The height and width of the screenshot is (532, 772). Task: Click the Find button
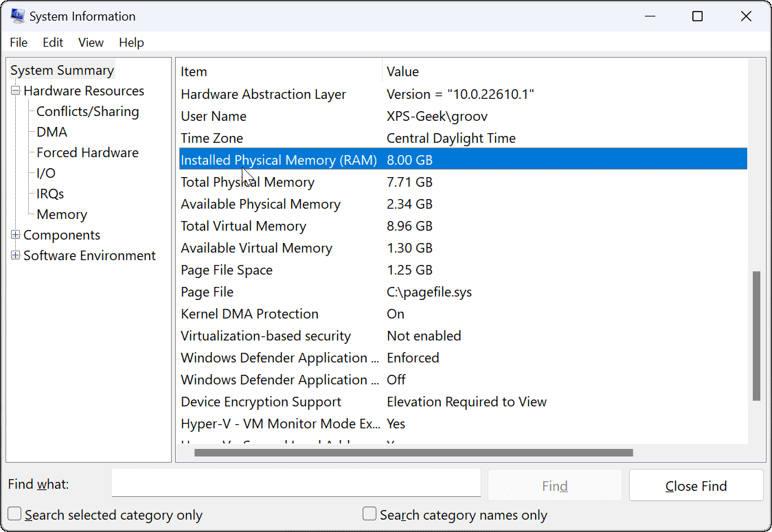(555, 486)
